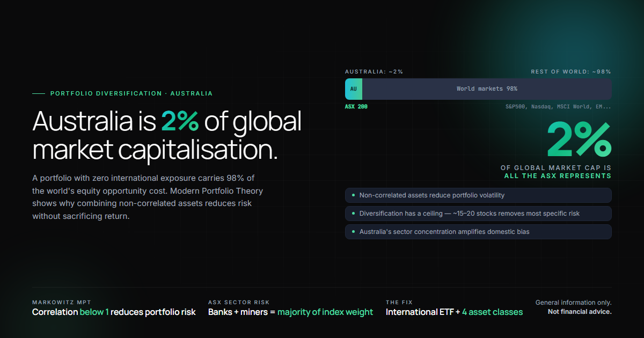Viewport: 644px width, 338px height.
Task: Click the 'General information only.' disclaimer
Action: 574,303
